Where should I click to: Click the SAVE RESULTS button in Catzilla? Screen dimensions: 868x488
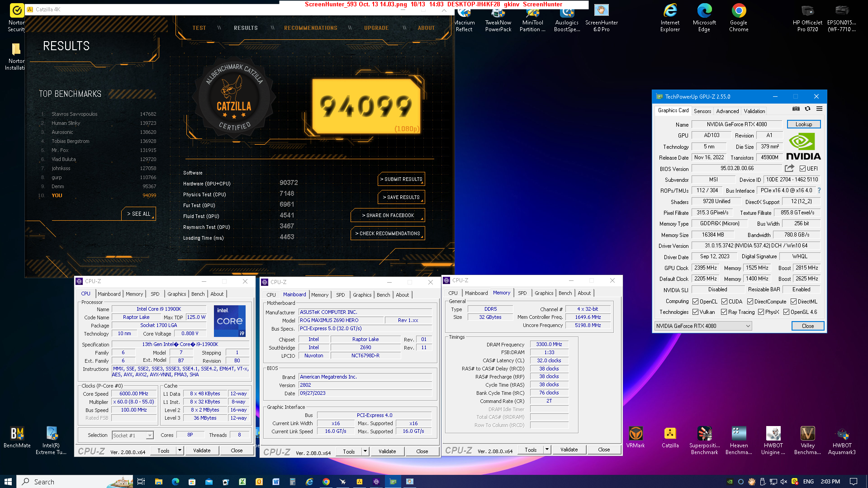(x=401, y=197)
